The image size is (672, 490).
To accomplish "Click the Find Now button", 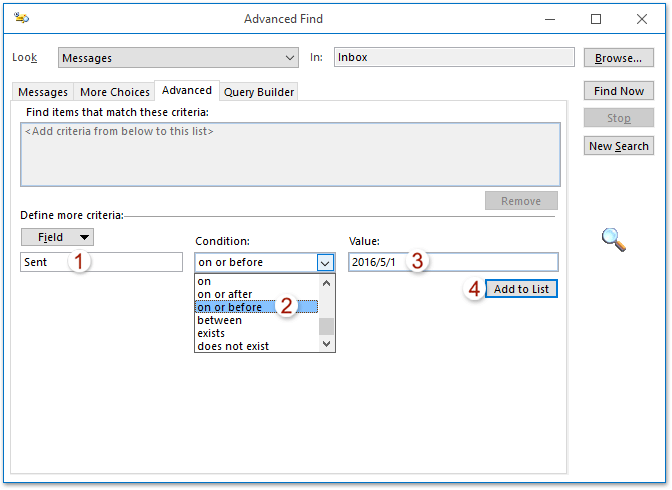I will pos(618,91).
